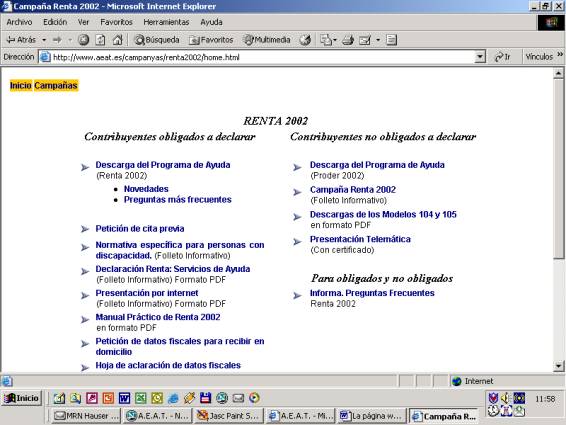Click the Campañas breadcrumb link
Image resolution: width=566 pixels, height=425 pixels.
coord(56,86)
